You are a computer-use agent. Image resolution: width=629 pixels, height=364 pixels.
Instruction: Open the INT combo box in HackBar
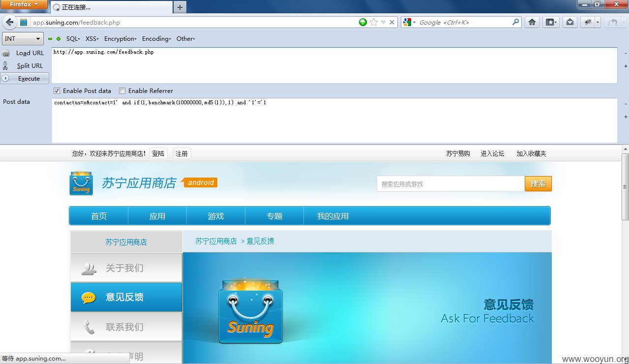(23, 39)
